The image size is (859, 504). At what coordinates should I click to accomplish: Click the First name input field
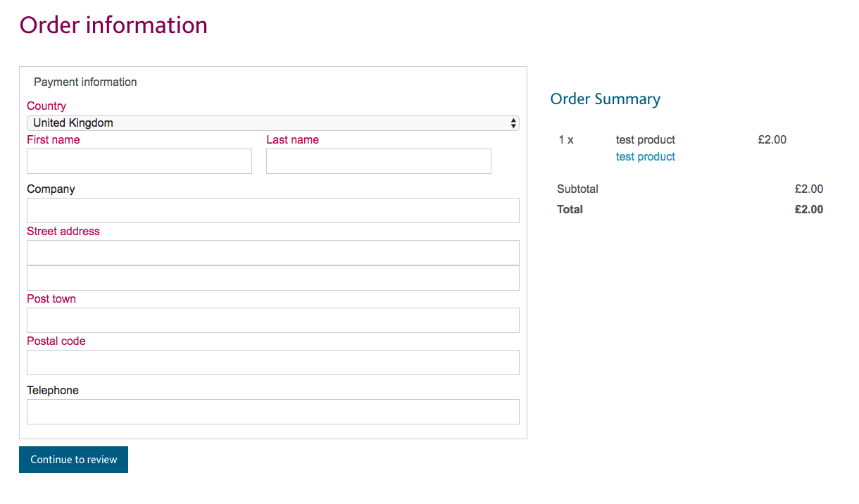coord(139,161)
